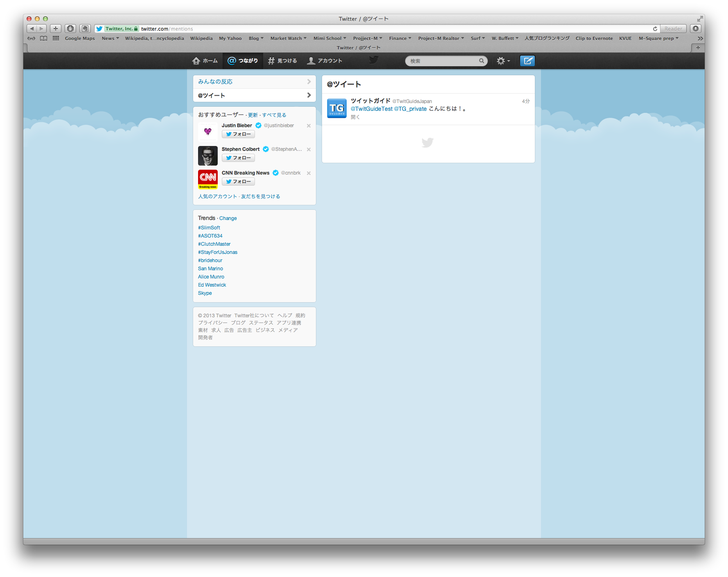Click Change next to Trends
This screenshot has height=577, width=728.
[x=228, y=218]
